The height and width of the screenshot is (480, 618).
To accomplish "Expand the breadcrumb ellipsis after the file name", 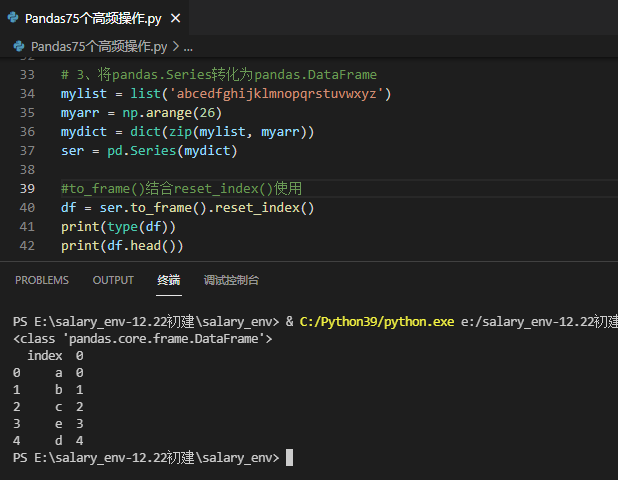I will [188, 47].
